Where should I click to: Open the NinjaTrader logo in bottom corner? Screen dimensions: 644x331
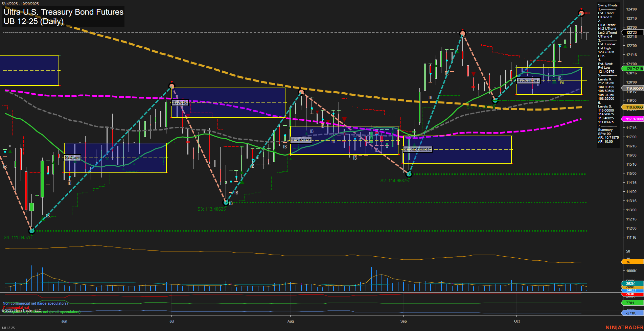pos(624,327)
